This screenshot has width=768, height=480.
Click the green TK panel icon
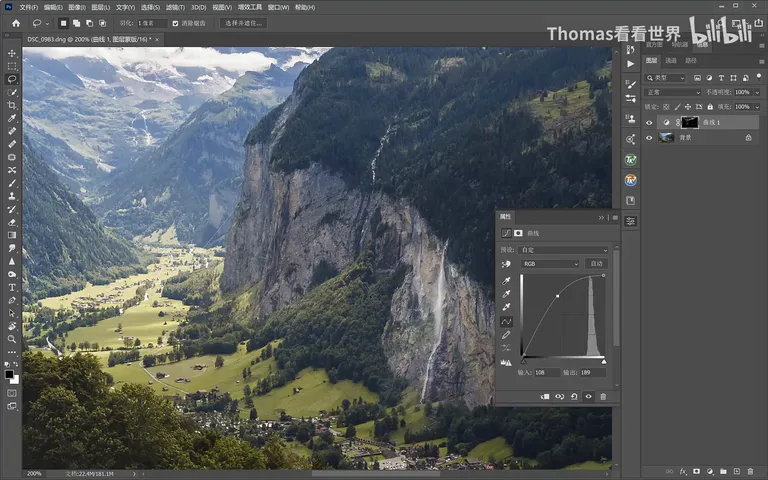(630, 160)
